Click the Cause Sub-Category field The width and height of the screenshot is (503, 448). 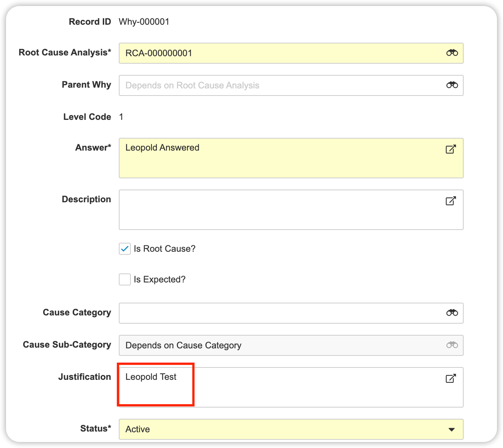281,345
